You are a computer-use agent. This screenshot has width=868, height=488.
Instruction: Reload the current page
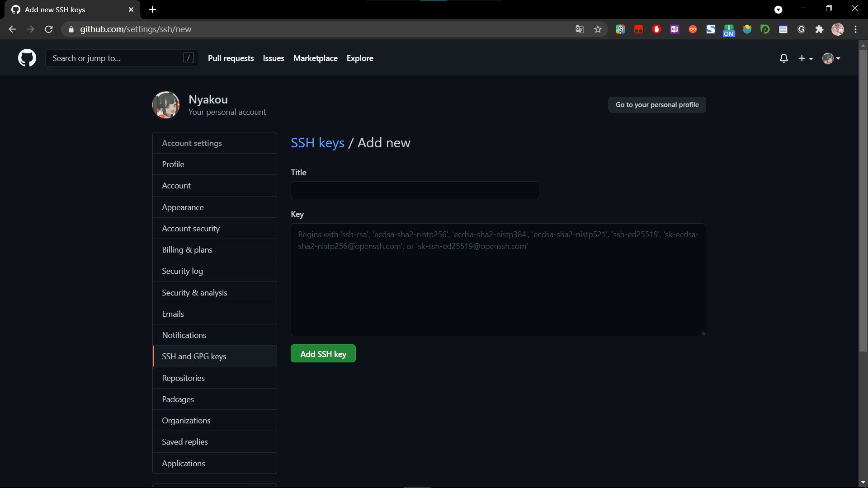[x=48, y=29]
